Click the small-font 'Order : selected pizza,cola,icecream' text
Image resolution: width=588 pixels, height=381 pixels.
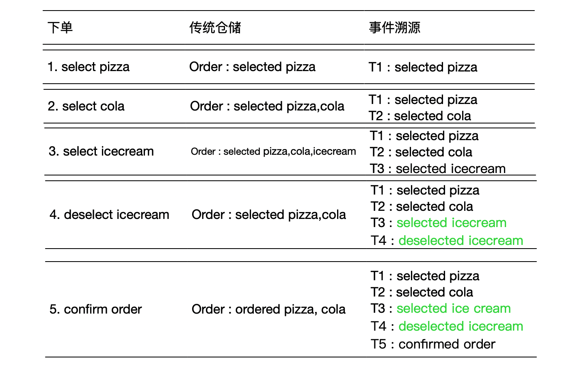click(x=273, y=152)
